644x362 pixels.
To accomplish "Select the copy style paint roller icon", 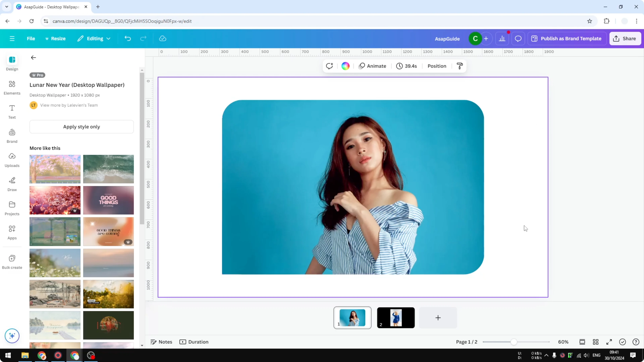I will click(460, 66).
